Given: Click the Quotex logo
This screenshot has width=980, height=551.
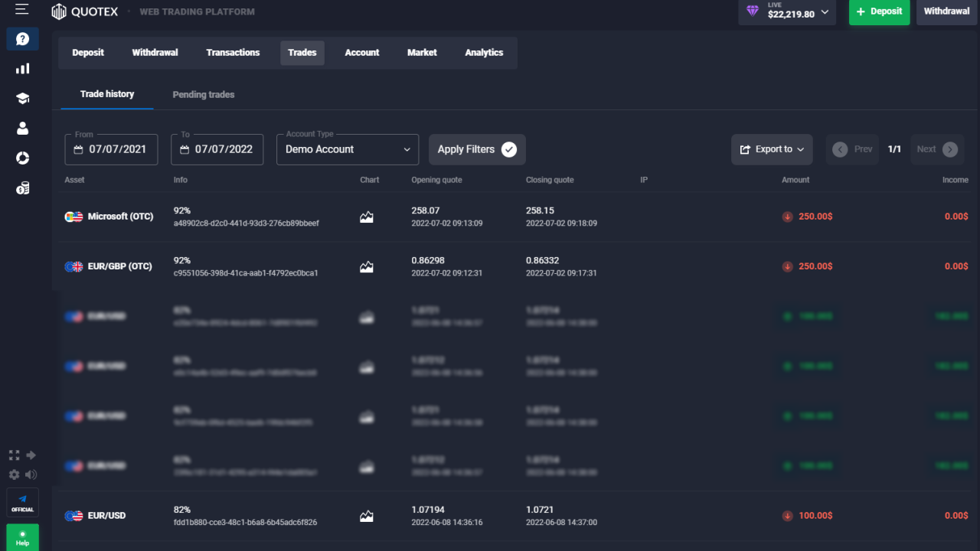Looking at the screenshot, I should pyautogui.click(x=85, y=11).
